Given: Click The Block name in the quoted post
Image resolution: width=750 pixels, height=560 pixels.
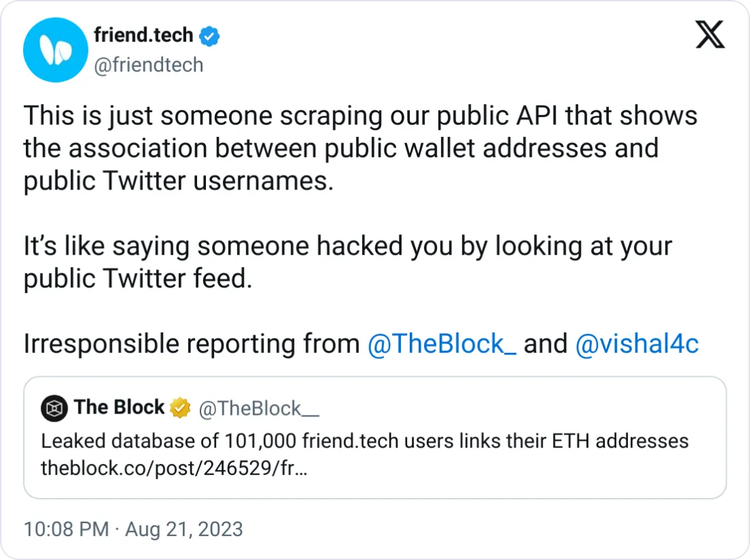Looking at the screenshot, I should coord(119,407).
